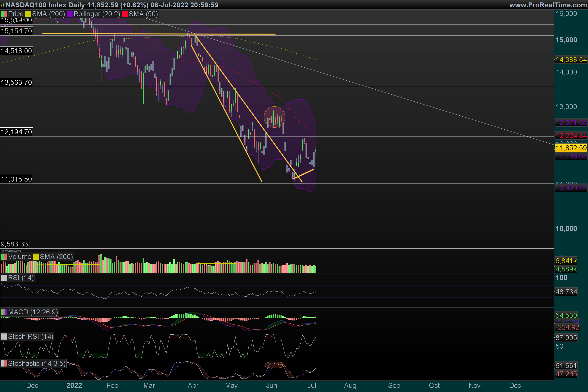Click the Price legend candle icon
Viewport: 588px width, 392px height.
(x=4, y=14)
